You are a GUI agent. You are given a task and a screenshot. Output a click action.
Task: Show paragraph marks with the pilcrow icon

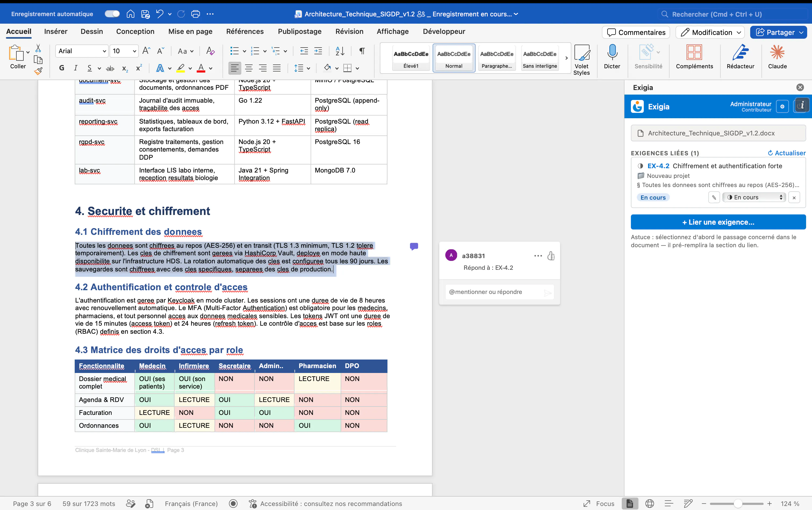coord(362,51)
